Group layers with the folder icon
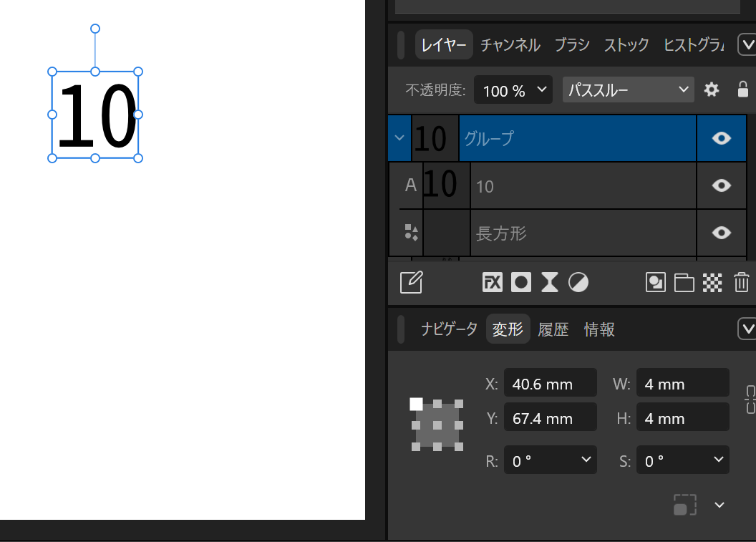The image size is (756, 542). (684, 282)
